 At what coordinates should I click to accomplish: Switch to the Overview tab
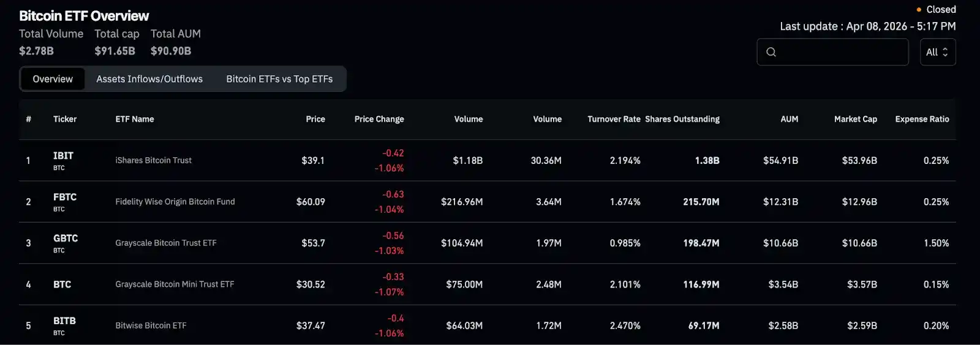click(53, 79)
